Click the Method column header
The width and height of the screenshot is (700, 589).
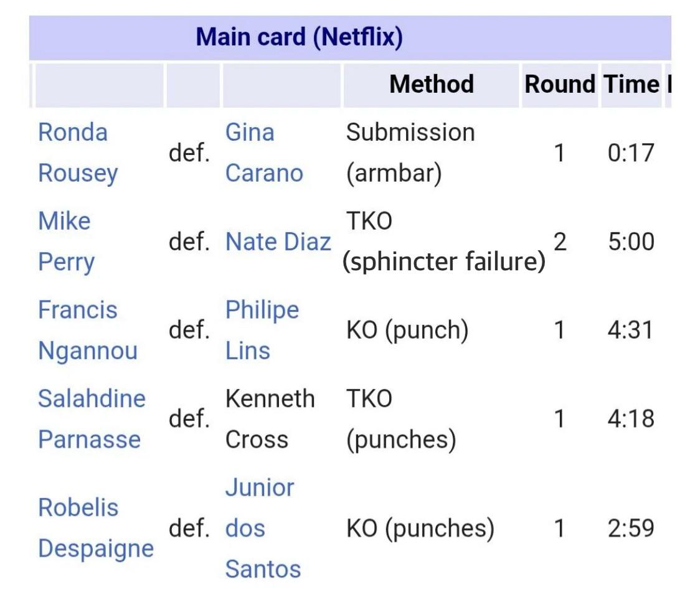[x=431, y=84]
